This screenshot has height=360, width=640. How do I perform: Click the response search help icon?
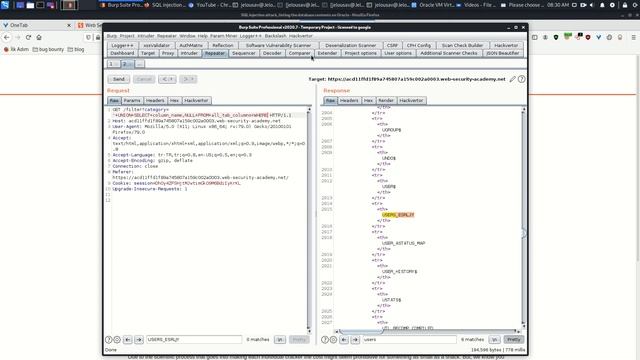tap(325, 340)
